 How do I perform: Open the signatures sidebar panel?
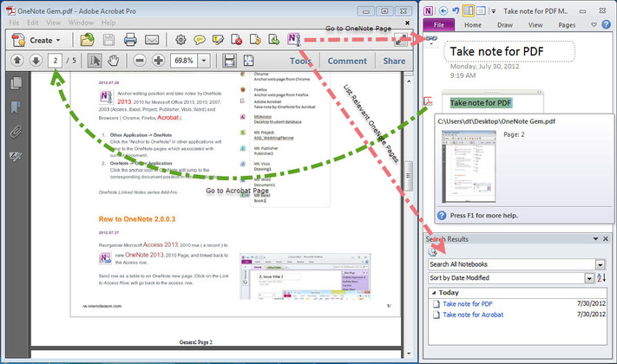16,157
